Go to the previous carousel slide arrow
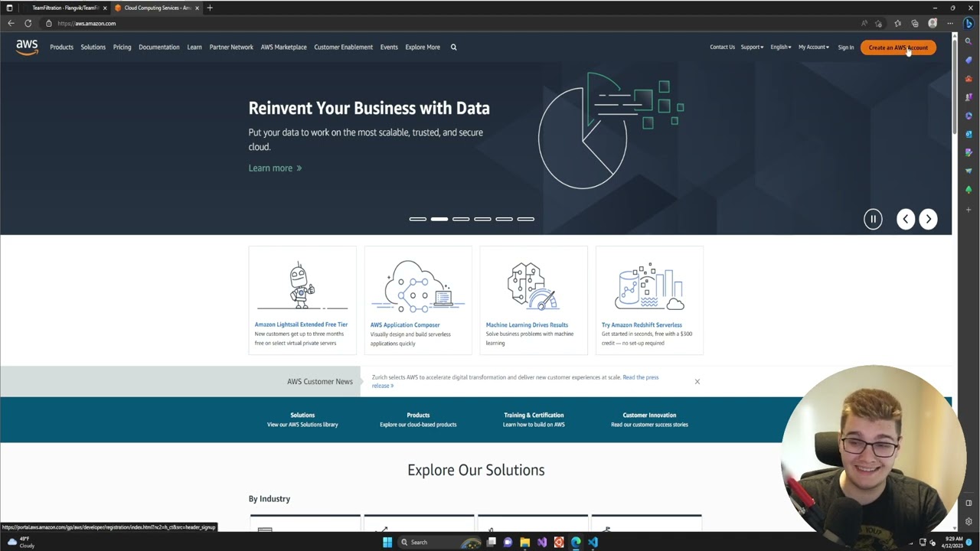 click(x=906, y=219)
